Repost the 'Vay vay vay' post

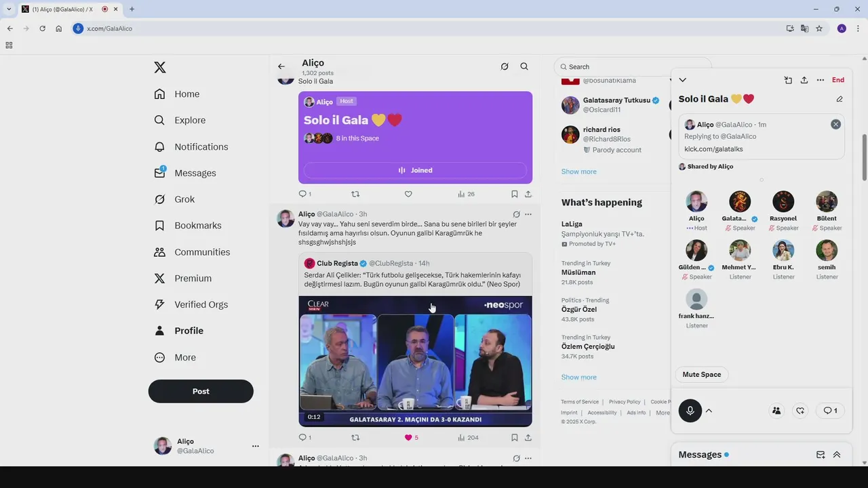pyautogui.click(x=355, y=437)
